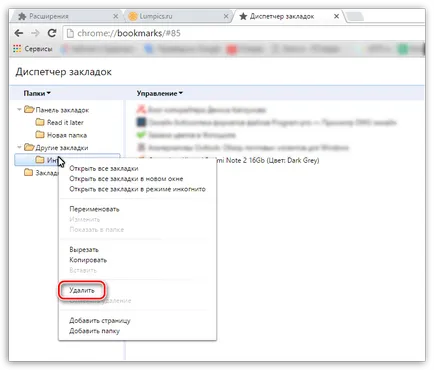Click the puzzle icon on Расширения tab
Image resolution: width=434 pixels, height=370 pixels.
(x=22, y=16)
